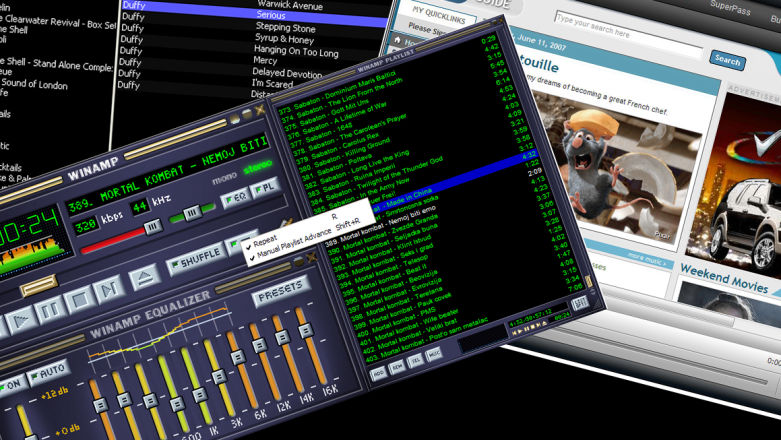
Task: Stop playback using Winamp Stop button
Action: [80, 299]
